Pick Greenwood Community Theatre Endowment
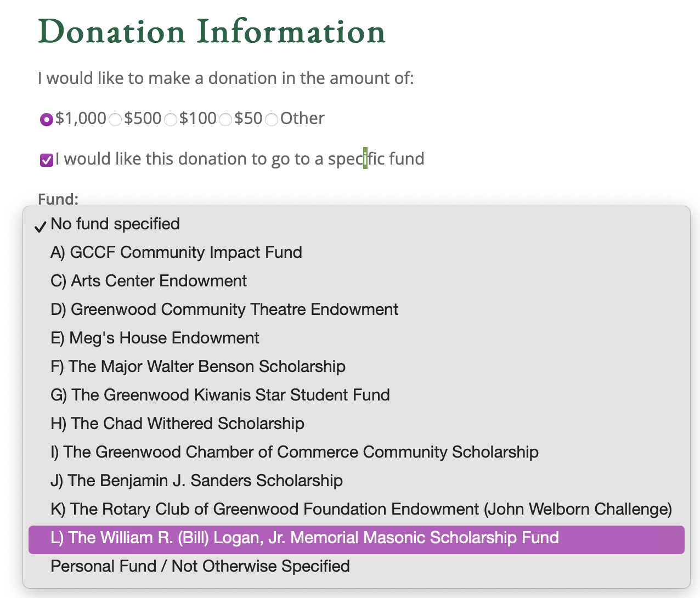This screenshot has width=700, height=598. click(x=357, y=309)
